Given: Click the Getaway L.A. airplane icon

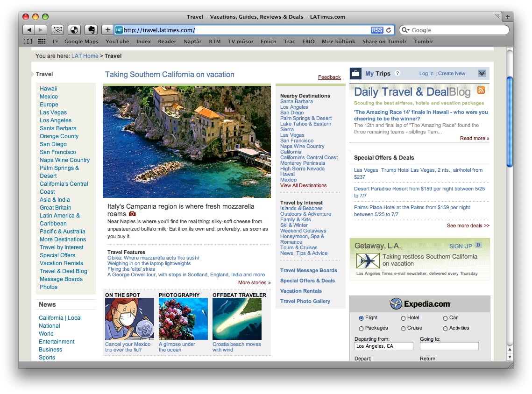Looking at the screenshot, I should (368, 260).
